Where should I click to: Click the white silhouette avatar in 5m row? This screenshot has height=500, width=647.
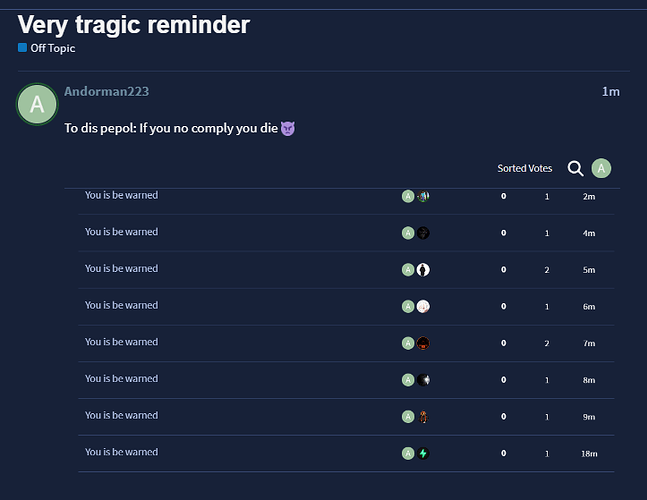point(423,270)
